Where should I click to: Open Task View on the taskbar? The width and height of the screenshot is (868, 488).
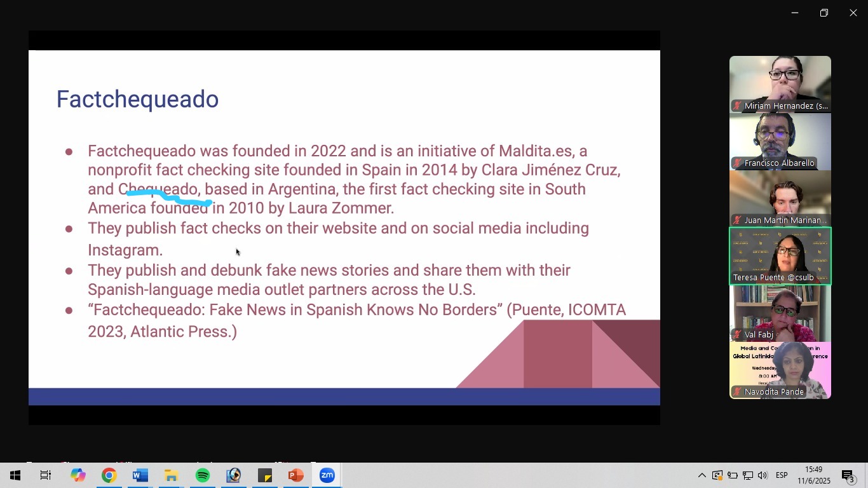46,475
